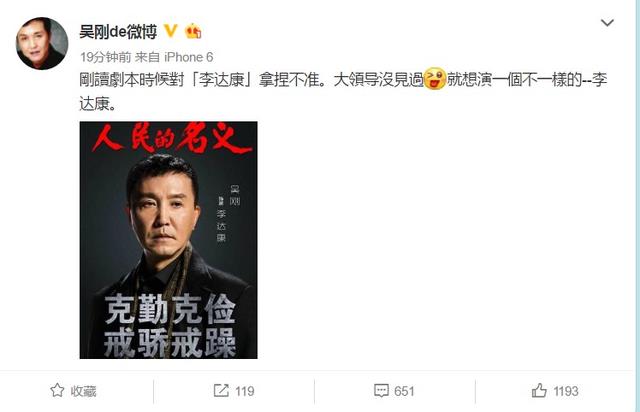Click the page vertical scrollbar
Image resolution: width=640 pixels, height=412 pixels.
pos(637,206)
